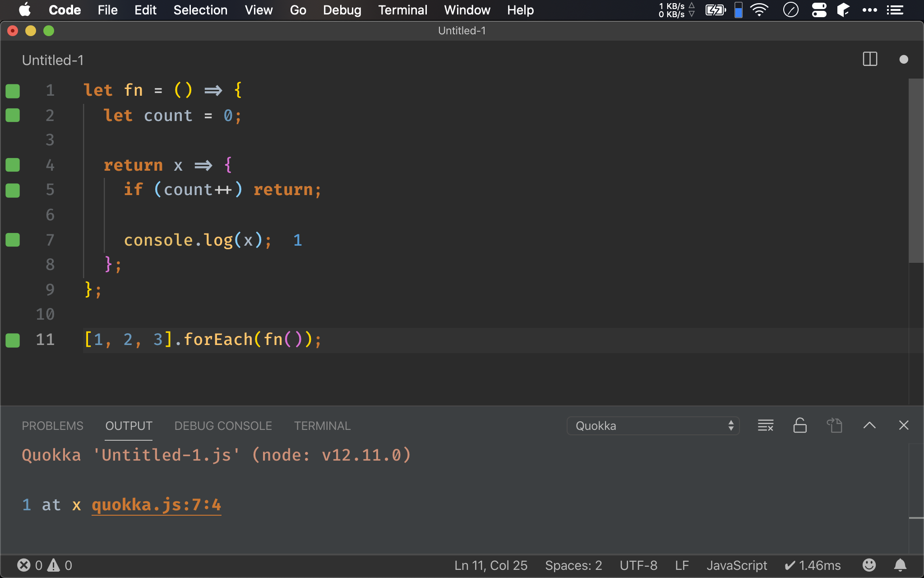Close the output panel with the X
The height and width of the screenshot is (578, 924).
903,425
